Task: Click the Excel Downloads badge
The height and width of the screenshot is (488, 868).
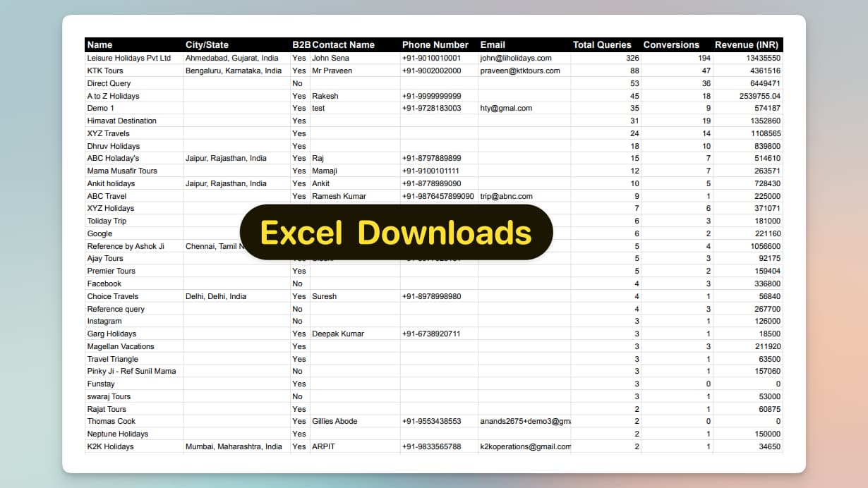Action: tap(396, 233)
